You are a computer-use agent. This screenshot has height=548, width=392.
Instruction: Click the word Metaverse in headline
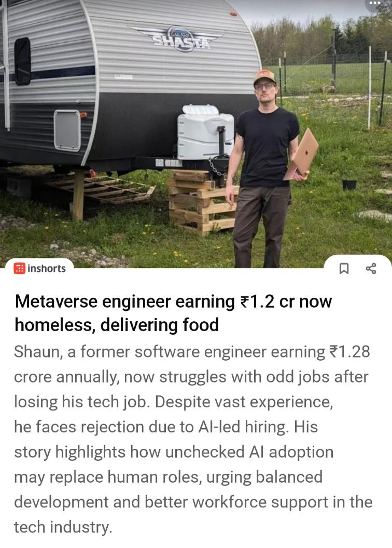tap(56, 302)
